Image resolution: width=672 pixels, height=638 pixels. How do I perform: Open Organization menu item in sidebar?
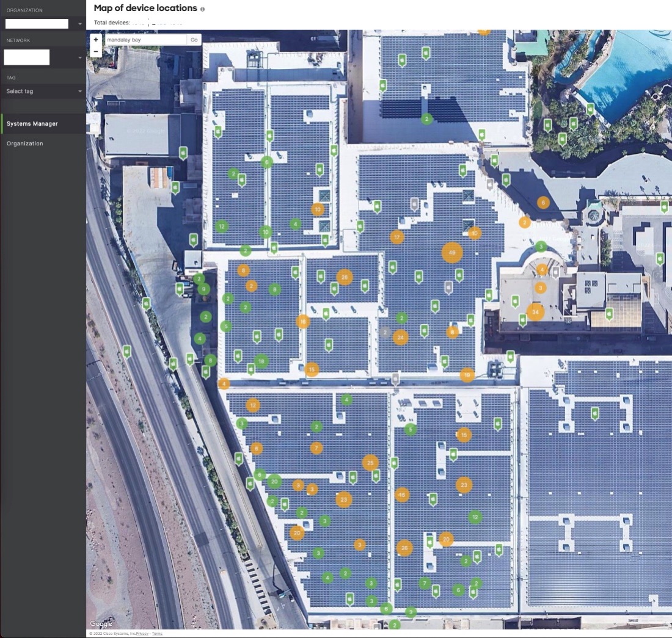pyautogui.click(x=25, y=143)
